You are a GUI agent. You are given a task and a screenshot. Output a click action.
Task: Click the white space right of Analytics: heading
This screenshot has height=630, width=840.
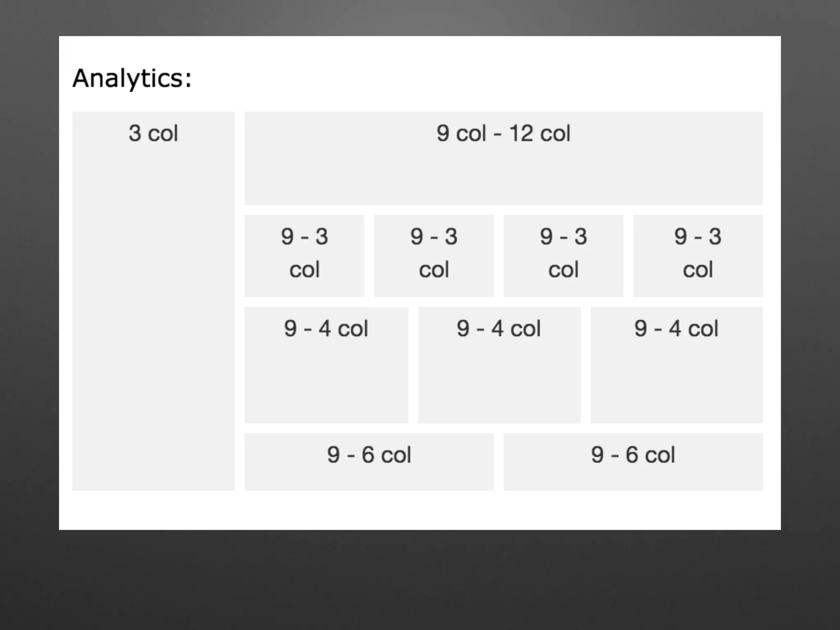tap(451, 78)
